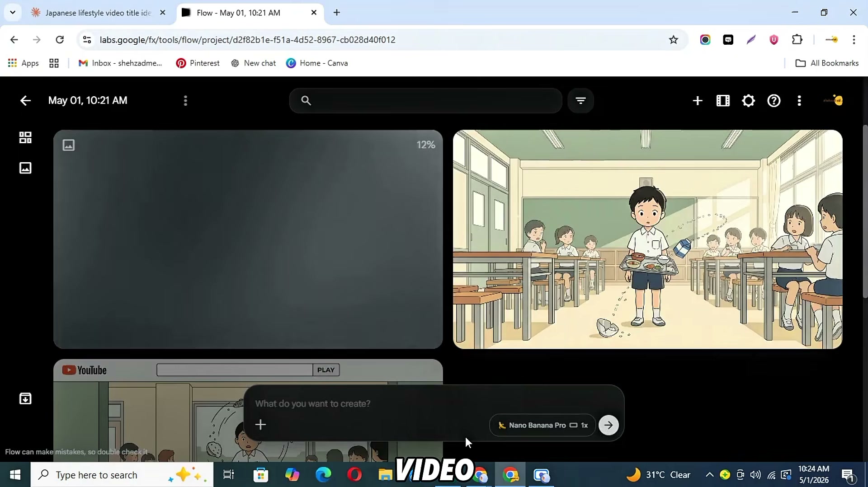
Task: Open the 31°C Clear weather widget
Action: tap(658, 475)
